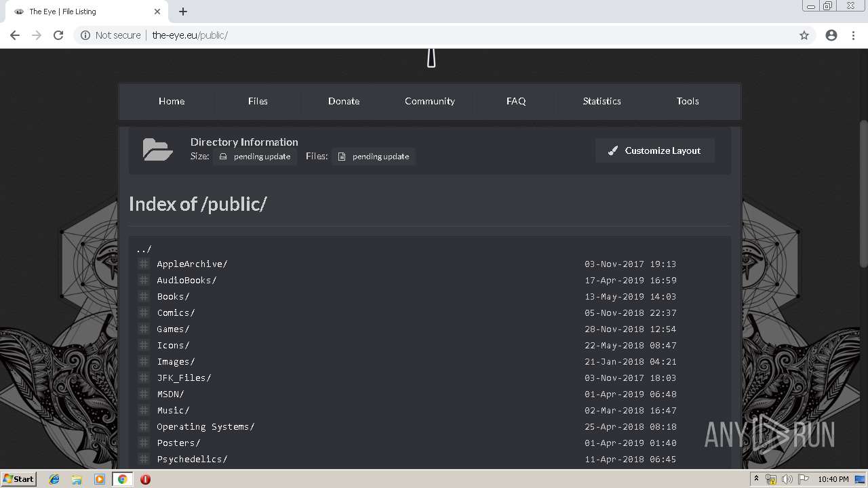
Task: Click the address bar URL the-eye.eu/public/
Action: click(190, 35)
